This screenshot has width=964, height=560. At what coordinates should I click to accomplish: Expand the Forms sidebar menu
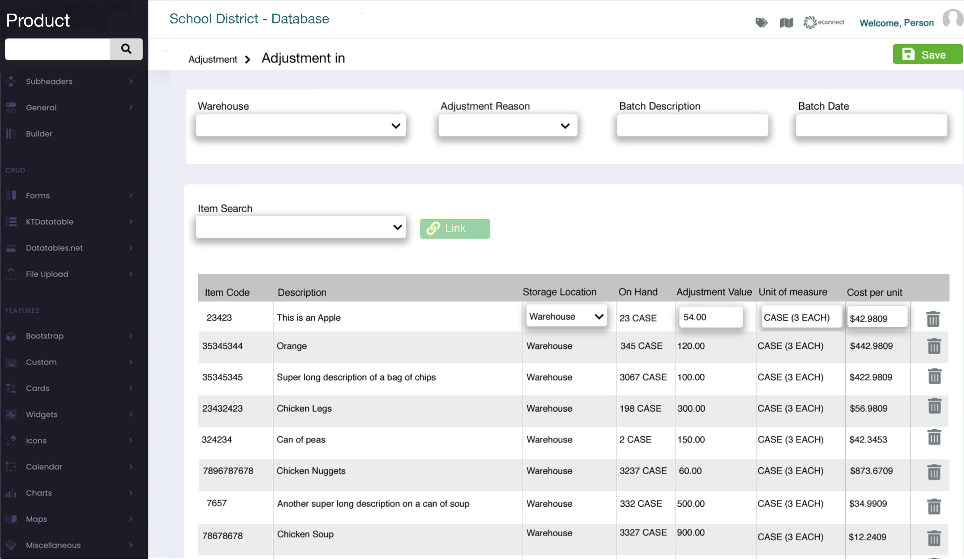(69, 195)
